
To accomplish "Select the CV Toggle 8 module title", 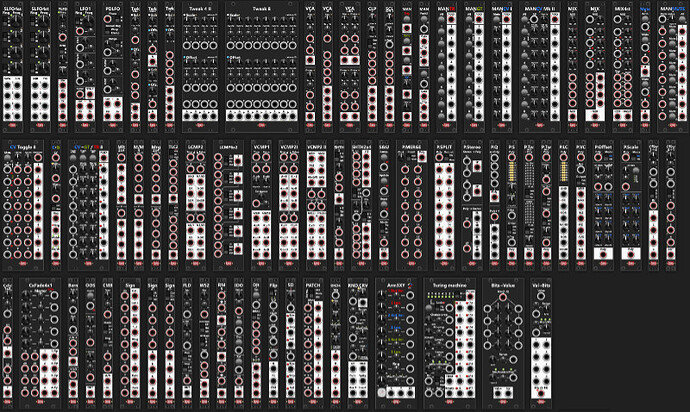I will 22,147.
